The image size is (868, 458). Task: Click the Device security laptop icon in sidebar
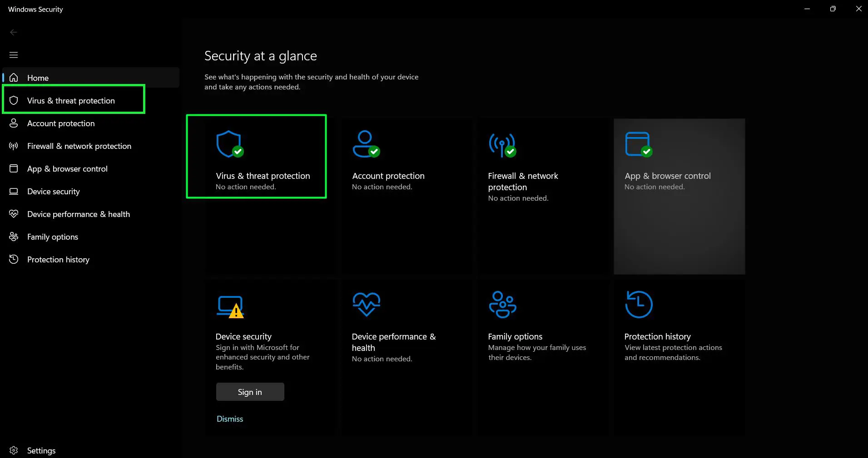[x=14, y=192]
